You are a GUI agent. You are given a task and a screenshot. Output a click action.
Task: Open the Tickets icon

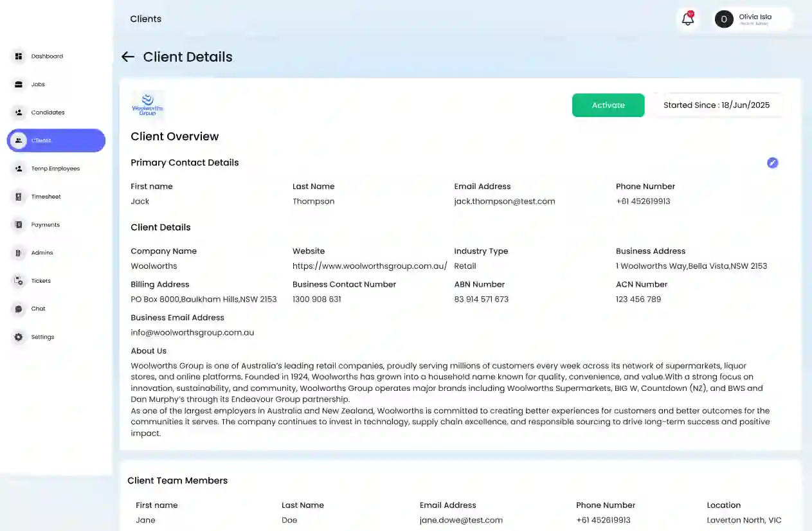click(x=19, y=281)
